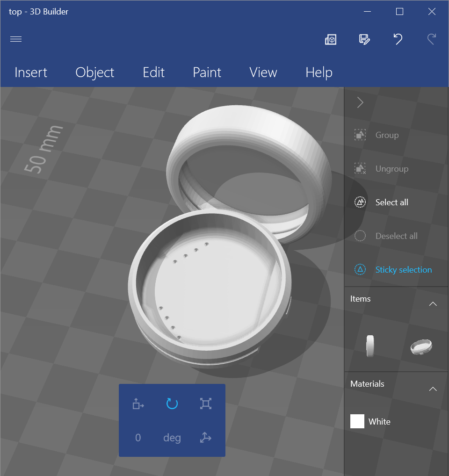Screen dimensions: 449x476
Task: Undo the last action
Action: point(398,39)
